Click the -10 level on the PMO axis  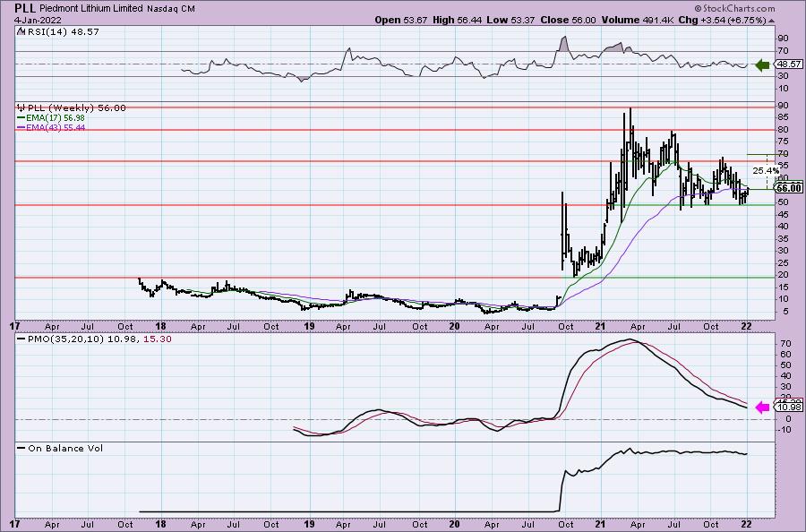tap(785, 430)
